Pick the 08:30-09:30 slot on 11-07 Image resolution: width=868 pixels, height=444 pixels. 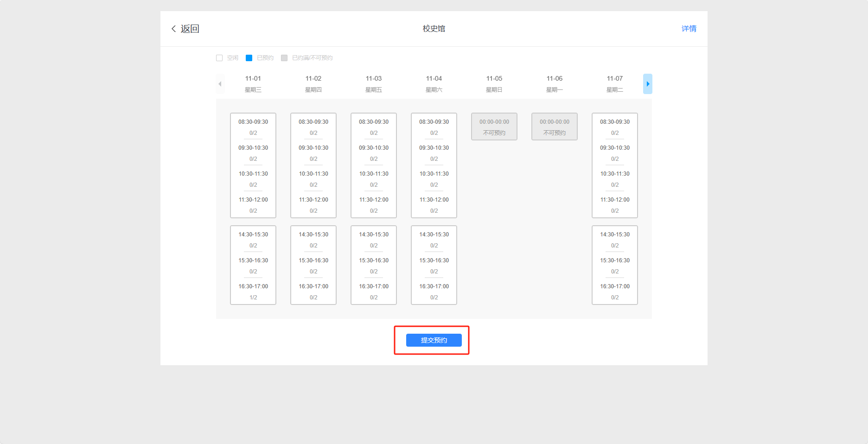pyautogui.click(x=615, y=127)
